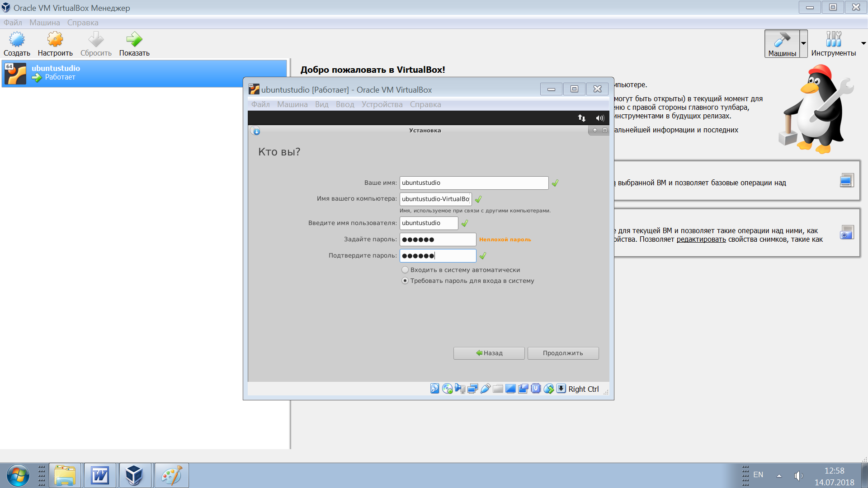
Task: Click the Ваше имя input field
Action: [x=474, y=183]
